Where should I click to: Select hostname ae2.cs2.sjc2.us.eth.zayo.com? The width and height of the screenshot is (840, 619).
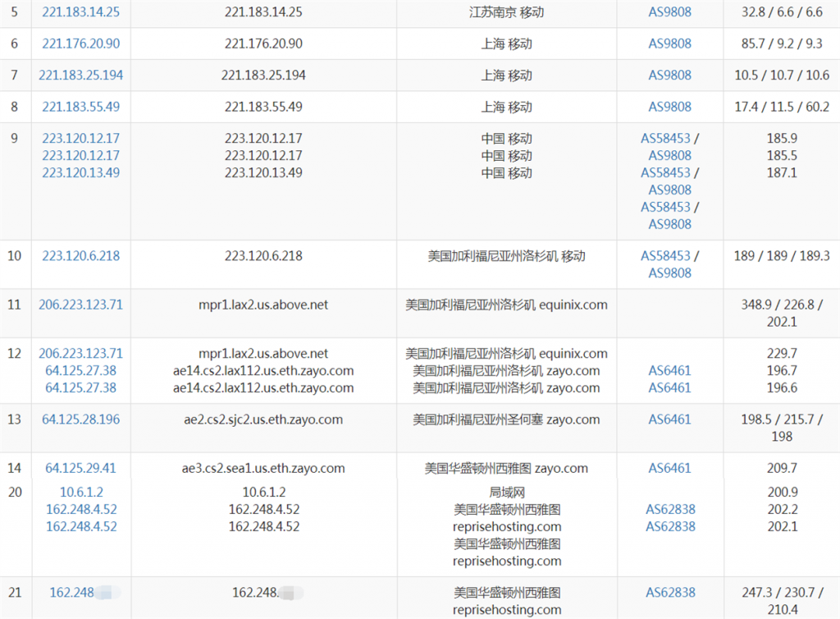tap(263, 420)
